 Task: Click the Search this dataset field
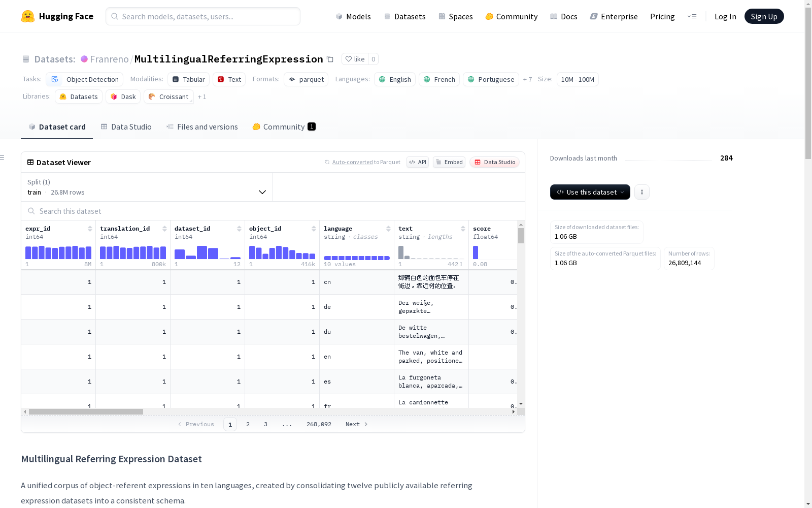coord(273,211)
